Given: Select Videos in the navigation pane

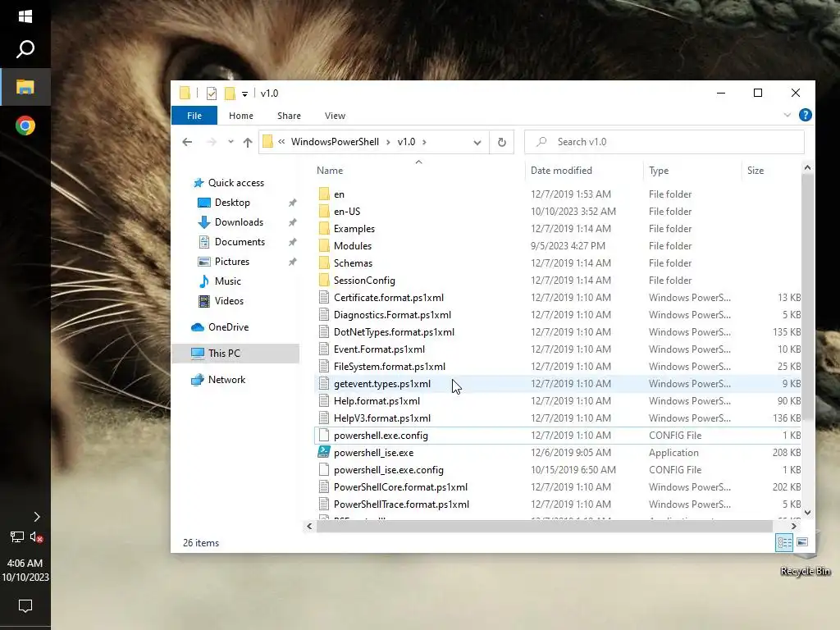Looking at the screenshot, I should pos(229,301).
